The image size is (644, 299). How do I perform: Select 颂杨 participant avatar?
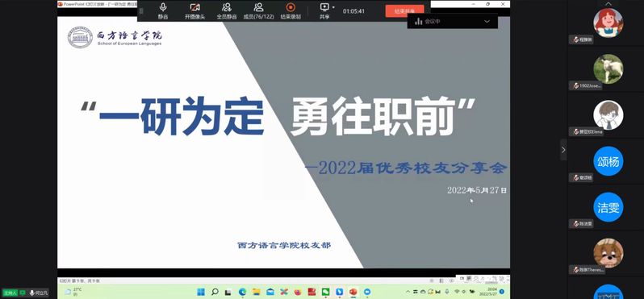tap(608, 162)
